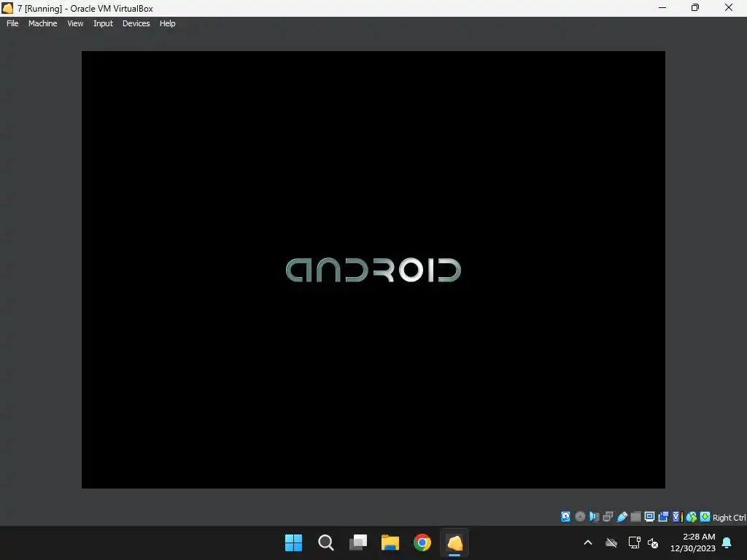Click the OneDrive cloud tray icon
747x560 pixels.
tap(611, 542)
